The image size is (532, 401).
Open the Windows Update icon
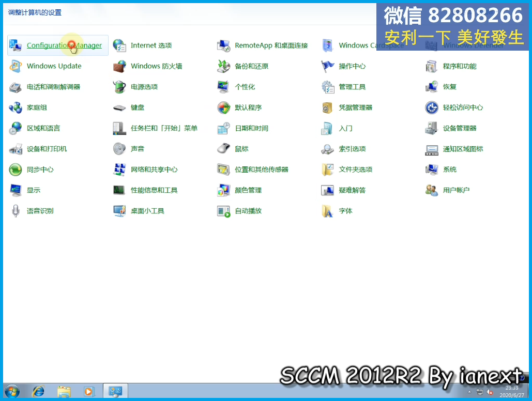(x=16, y=66)
